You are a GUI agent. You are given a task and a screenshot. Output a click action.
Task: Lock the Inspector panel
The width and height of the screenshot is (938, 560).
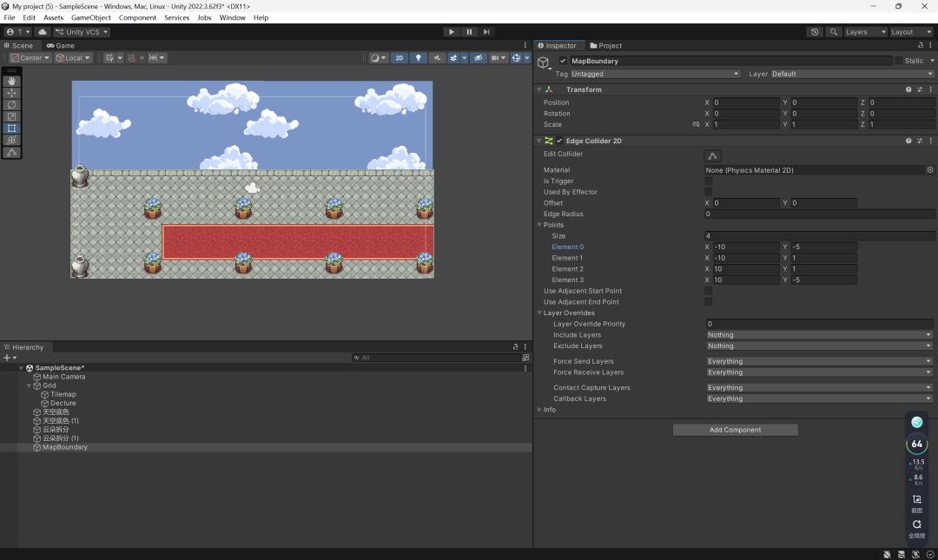920,45
